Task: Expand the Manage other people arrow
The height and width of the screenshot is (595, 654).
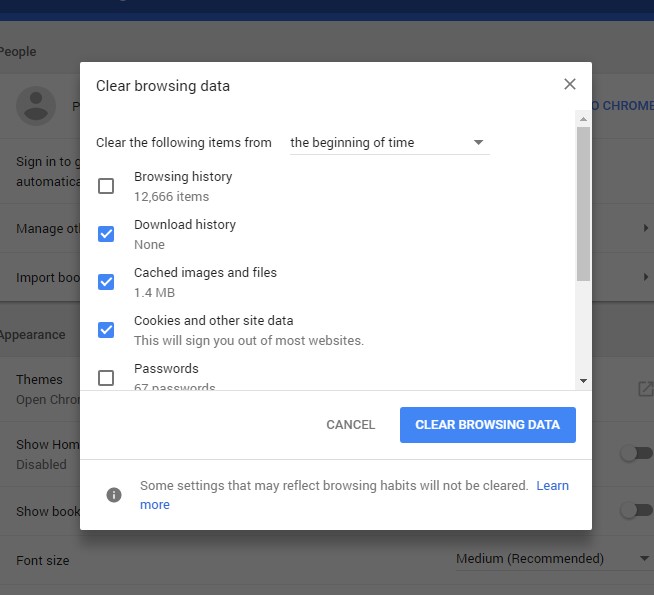Action: [x=646, y=229]
